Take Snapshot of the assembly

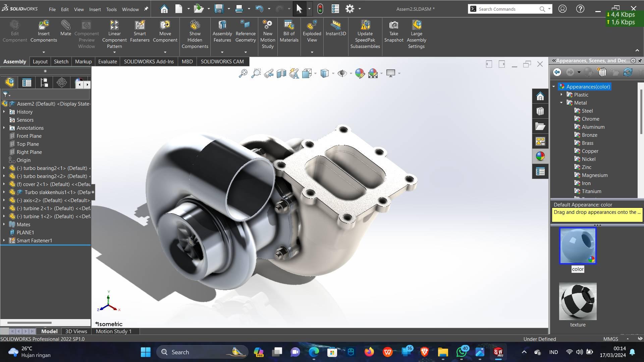[x=394, y=31]
